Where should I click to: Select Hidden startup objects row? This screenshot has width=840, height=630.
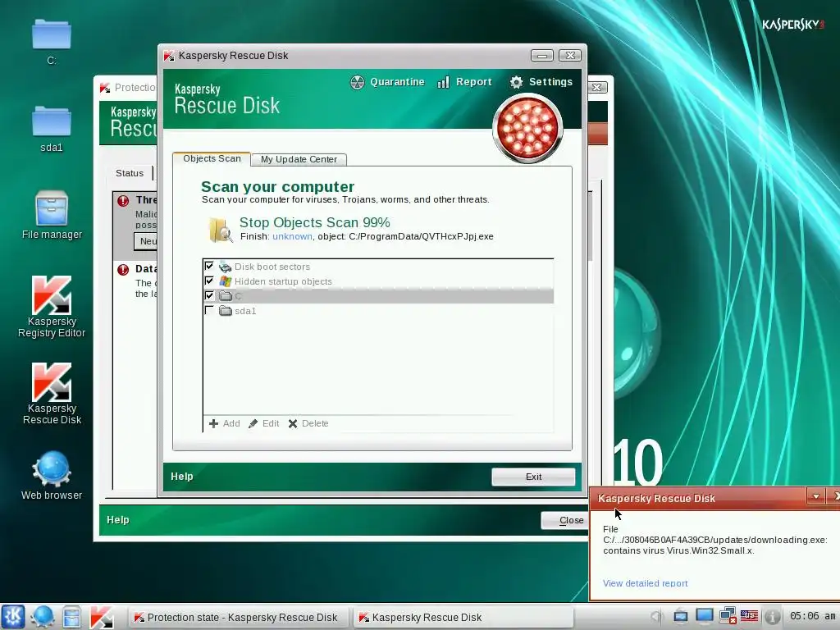(378, 281)
